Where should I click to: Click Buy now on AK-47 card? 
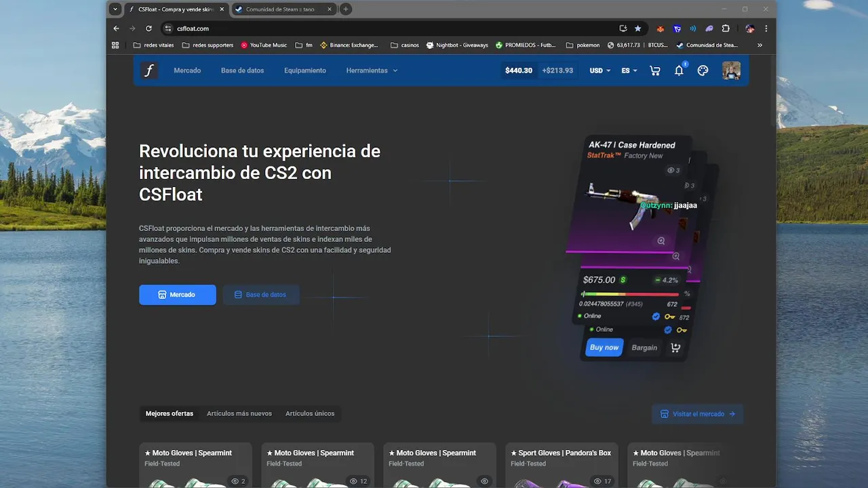tap(604, 348)
